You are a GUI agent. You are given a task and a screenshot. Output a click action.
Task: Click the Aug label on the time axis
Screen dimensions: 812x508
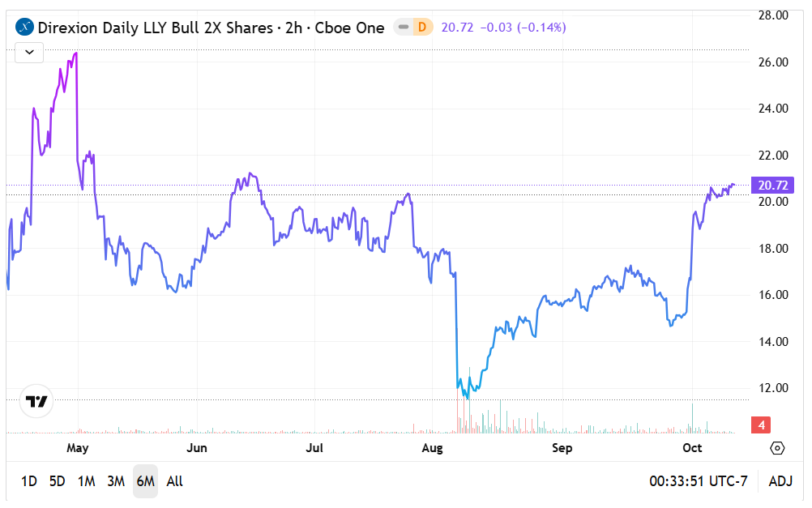pos(434,448)
